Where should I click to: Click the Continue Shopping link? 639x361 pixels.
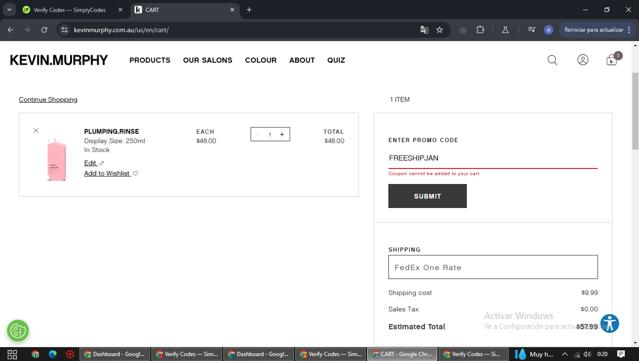(x=48, y=99)
